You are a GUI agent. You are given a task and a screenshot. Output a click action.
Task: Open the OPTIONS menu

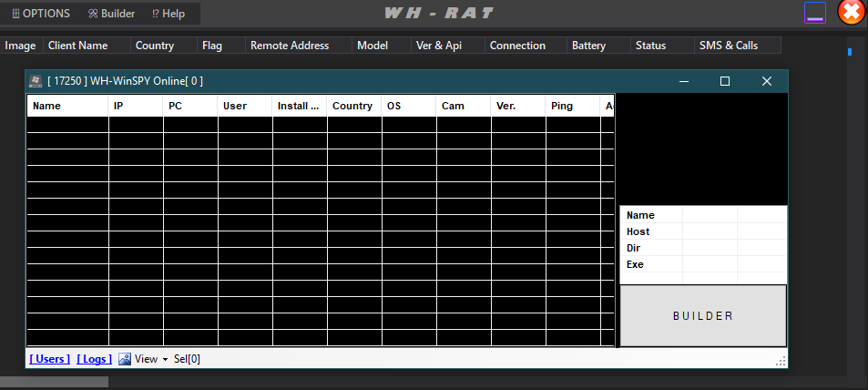coord(40,14)
